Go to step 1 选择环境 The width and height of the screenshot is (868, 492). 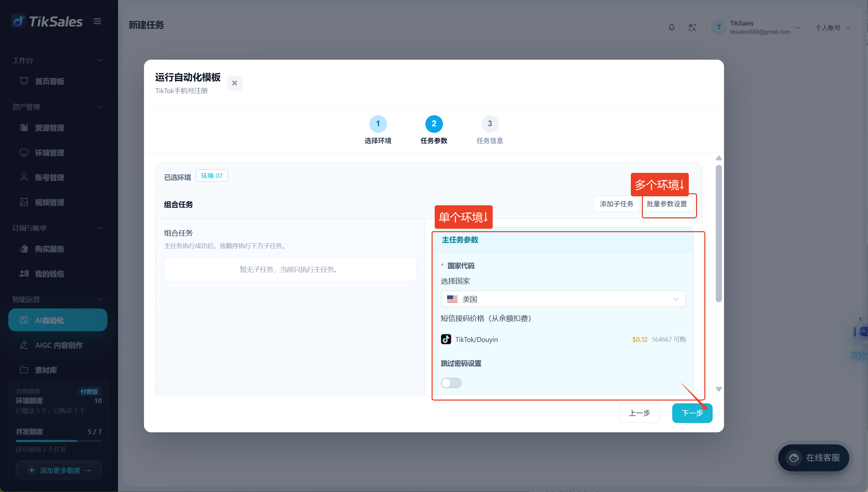(378, 130)
